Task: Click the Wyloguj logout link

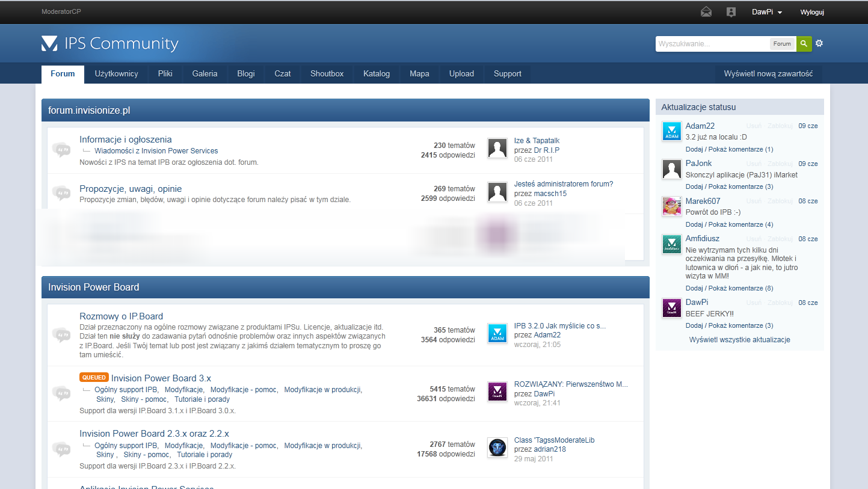Action: click(811, 12)
